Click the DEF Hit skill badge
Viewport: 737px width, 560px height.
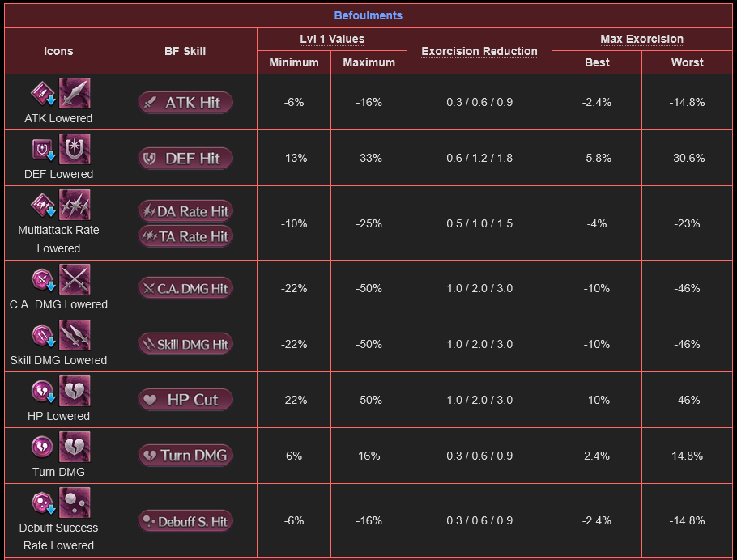(185, 159)
